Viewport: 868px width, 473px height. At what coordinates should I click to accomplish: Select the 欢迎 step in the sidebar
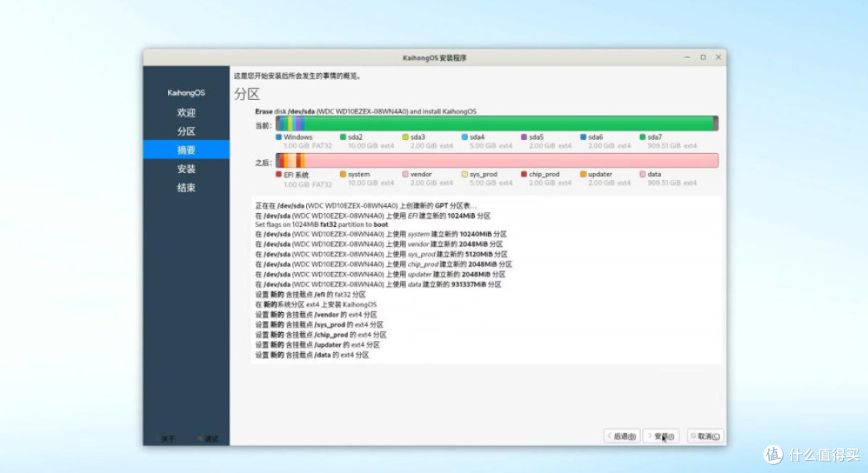(186, 113)
